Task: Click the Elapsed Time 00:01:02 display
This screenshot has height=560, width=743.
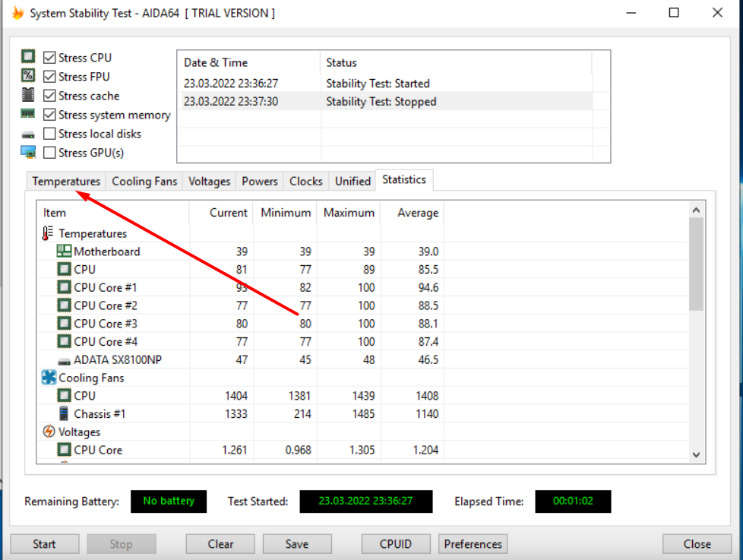Action: [573, 501]
